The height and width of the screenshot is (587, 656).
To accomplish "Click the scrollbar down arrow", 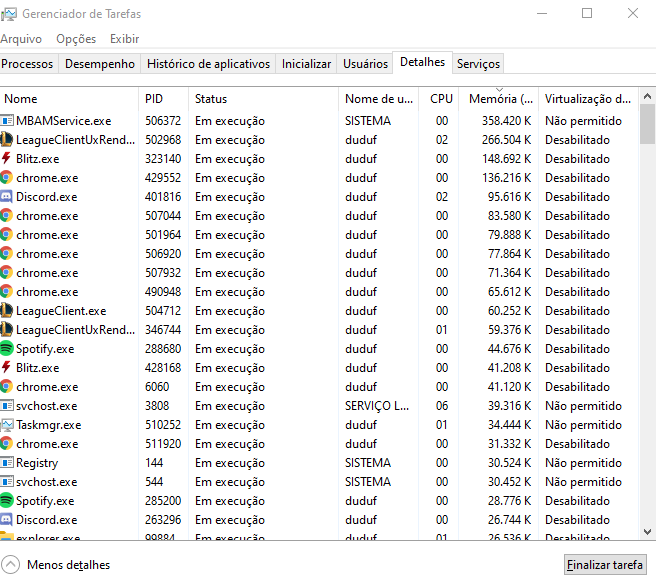I will [x=647, y=532].
